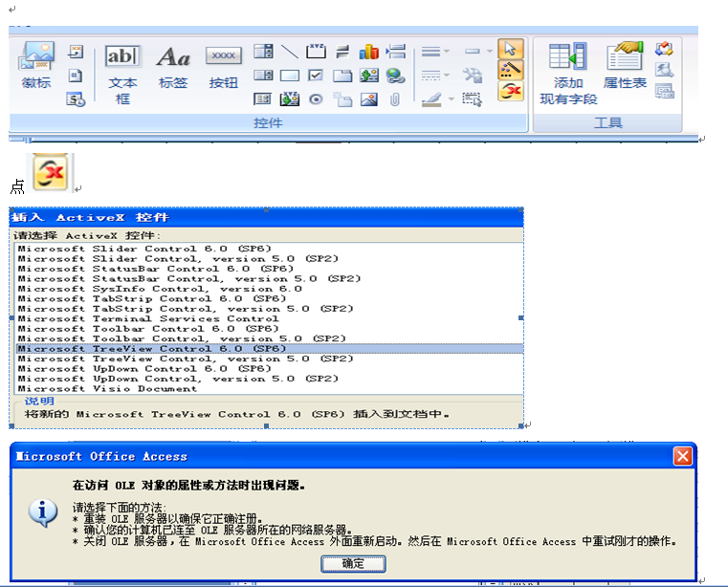Insert hyperlink control with globe icon
728x587 pixels.
(395, 76)
